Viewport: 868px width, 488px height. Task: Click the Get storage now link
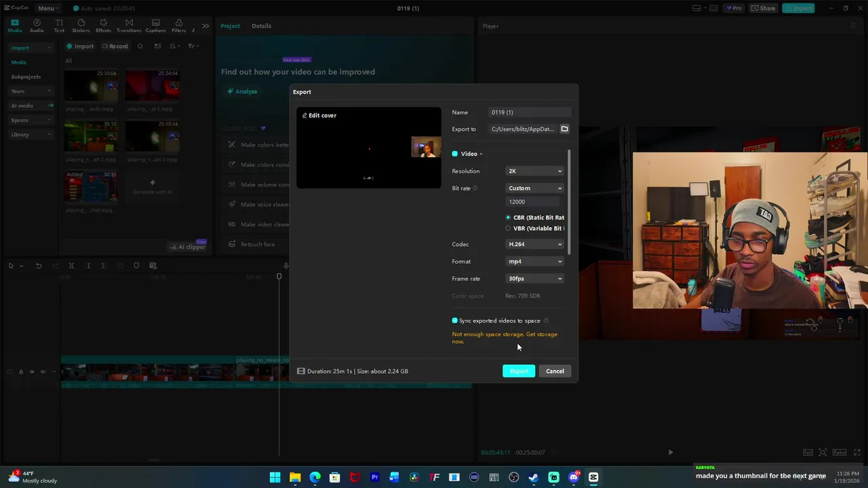click(x=505, y=338)
